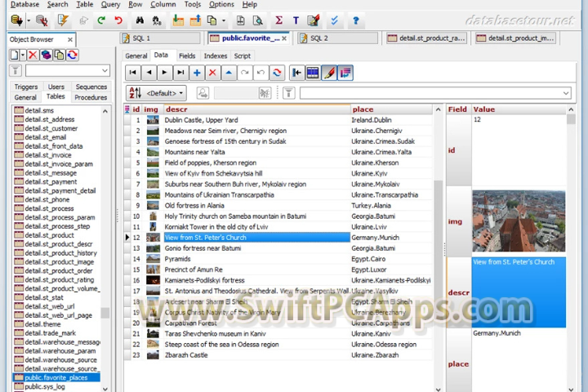The image size is (588, 392).
Task: Switch to the SQL 1 tab
Action: 160,38
